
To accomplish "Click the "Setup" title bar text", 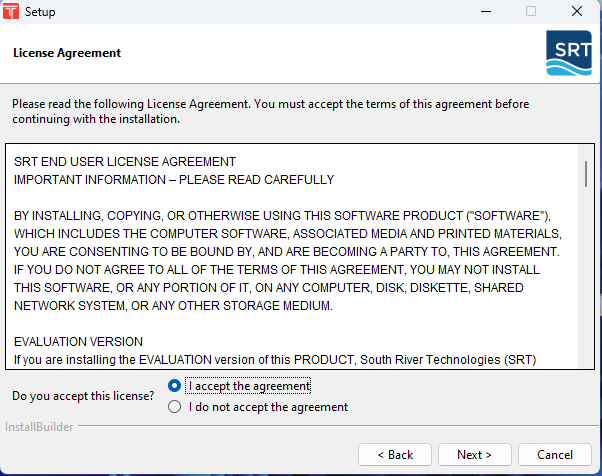I will pyautogui.click(x=40, y=12).
